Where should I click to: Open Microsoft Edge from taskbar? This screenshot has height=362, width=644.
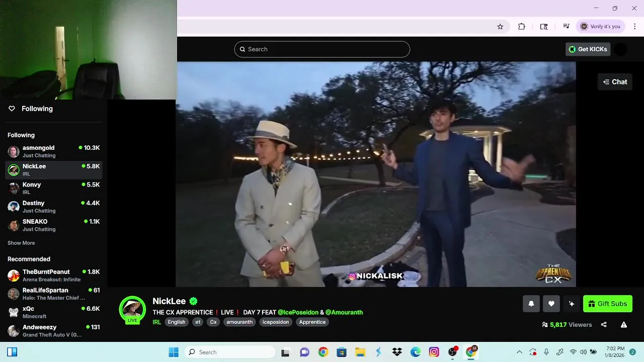pyautogui.click(x=416, y=352)
